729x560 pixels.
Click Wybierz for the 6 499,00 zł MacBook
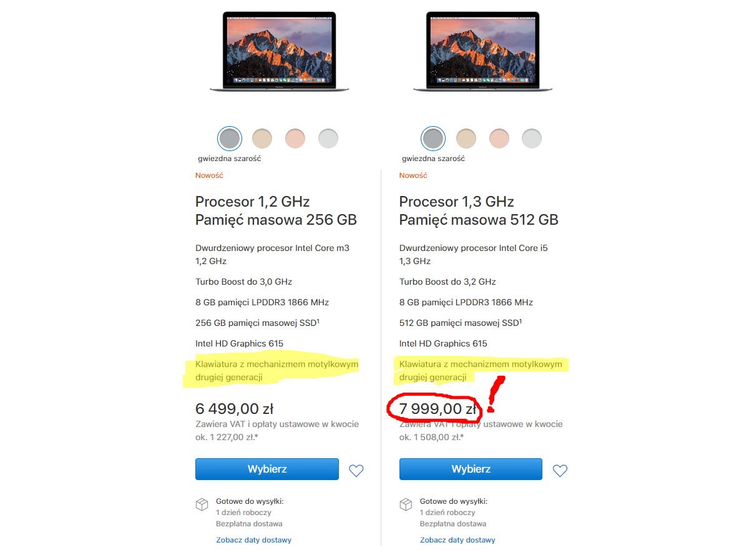[x=267, y=469]
